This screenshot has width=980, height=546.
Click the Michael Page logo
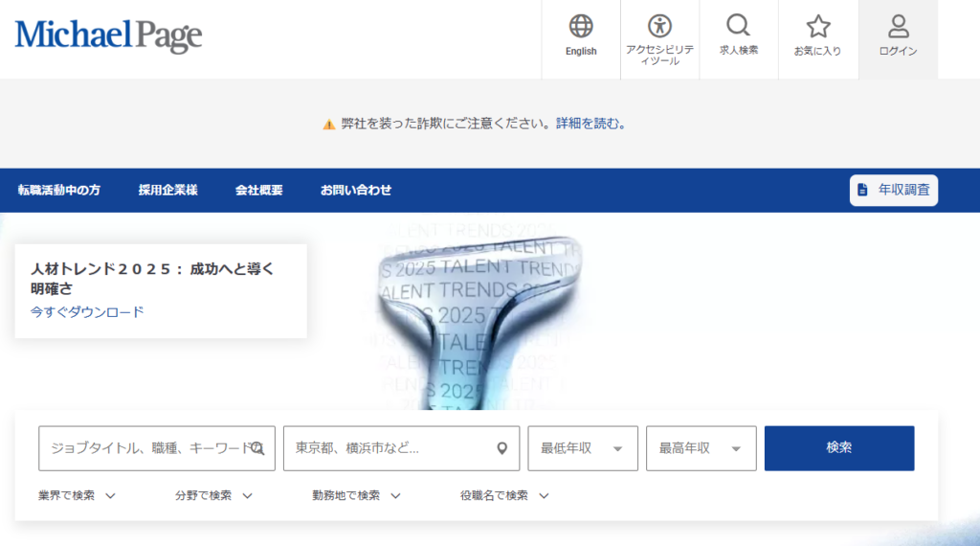click(108, 36)
